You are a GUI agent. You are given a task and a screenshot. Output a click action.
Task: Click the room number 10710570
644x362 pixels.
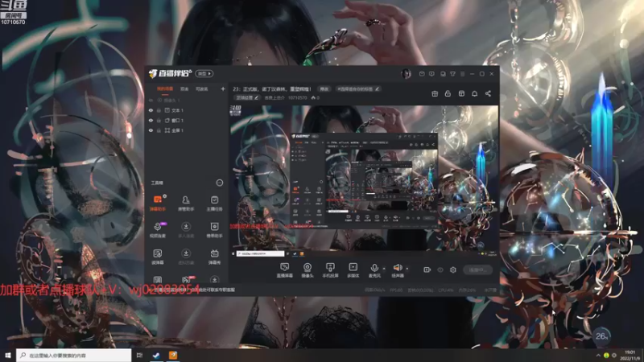(x=297, y=97)
